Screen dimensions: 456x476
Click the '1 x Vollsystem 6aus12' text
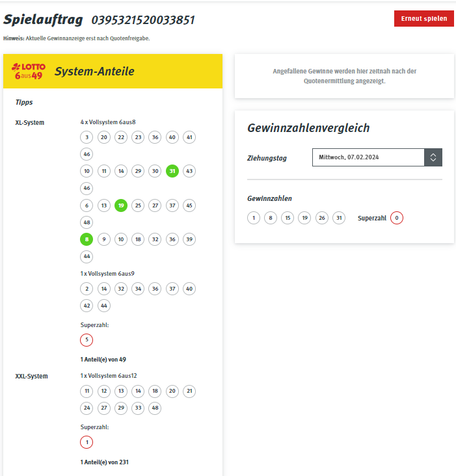pos(109,376)
